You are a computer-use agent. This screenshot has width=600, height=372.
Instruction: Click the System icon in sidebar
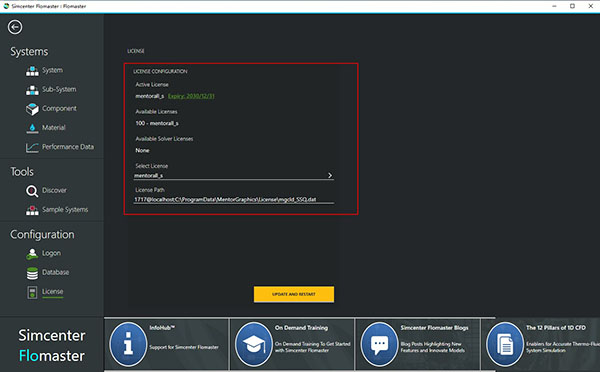32,71
